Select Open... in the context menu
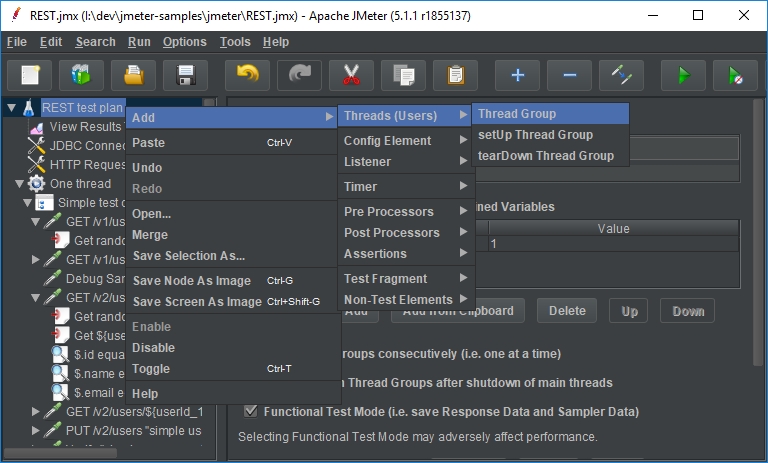768x463 pixels. 231,214
